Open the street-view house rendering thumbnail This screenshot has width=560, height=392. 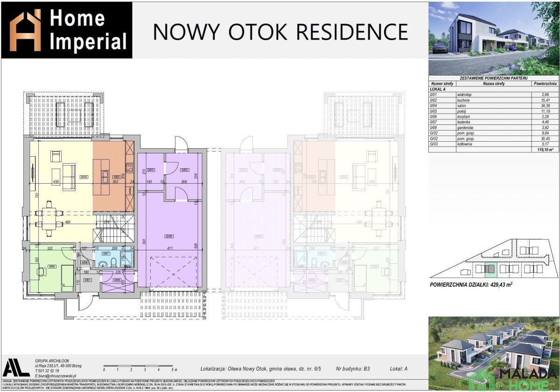point(493,37)
